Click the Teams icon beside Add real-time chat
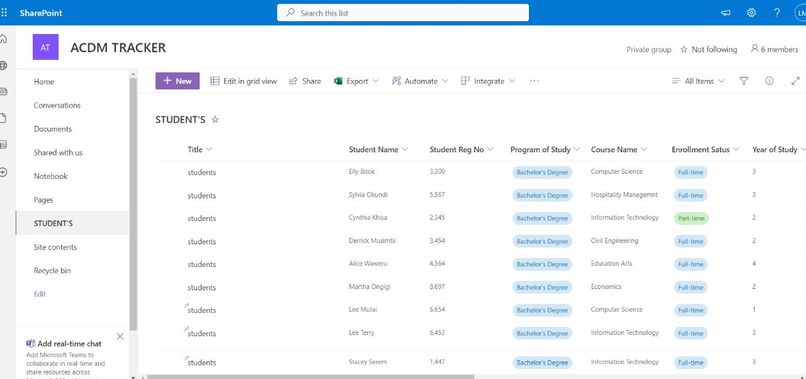Image resolution: width=806 pixels, height=379 pixels. (30, 344)
